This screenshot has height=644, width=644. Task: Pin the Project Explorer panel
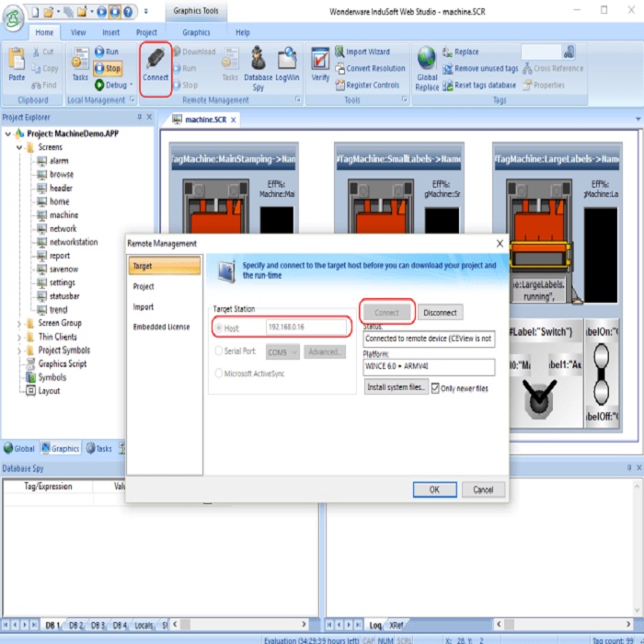(x=140, y=117)
